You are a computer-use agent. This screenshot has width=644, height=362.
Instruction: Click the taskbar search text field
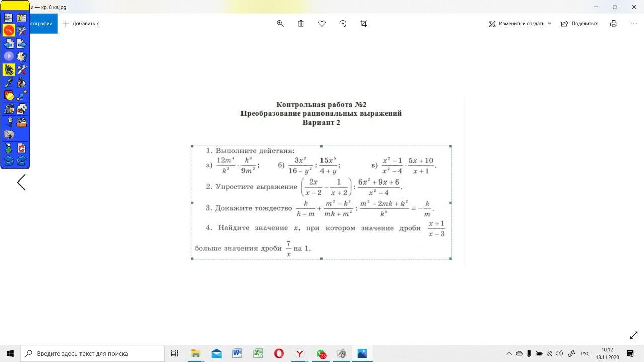pyautogui.click(x=93, y=353)
